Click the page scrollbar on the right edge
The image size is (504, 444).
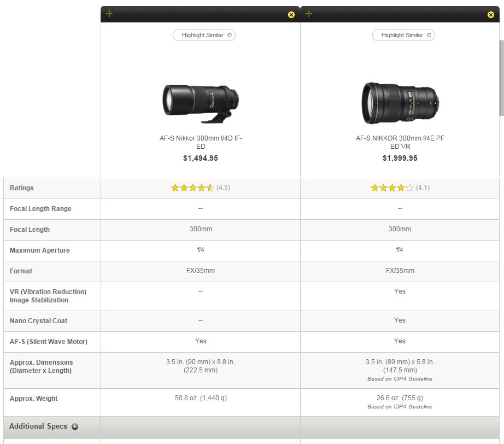[x=501, y=77]
